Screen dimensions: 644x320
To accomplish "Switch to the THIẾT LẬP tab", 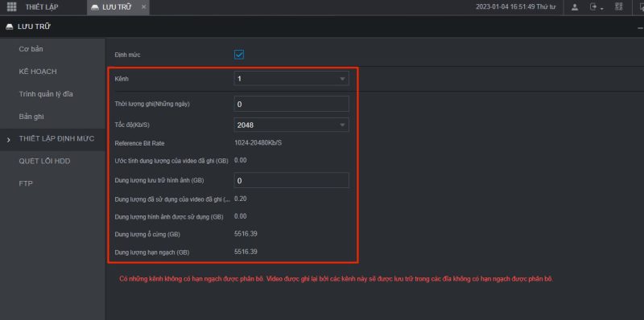I will click(x=42, y=7).
